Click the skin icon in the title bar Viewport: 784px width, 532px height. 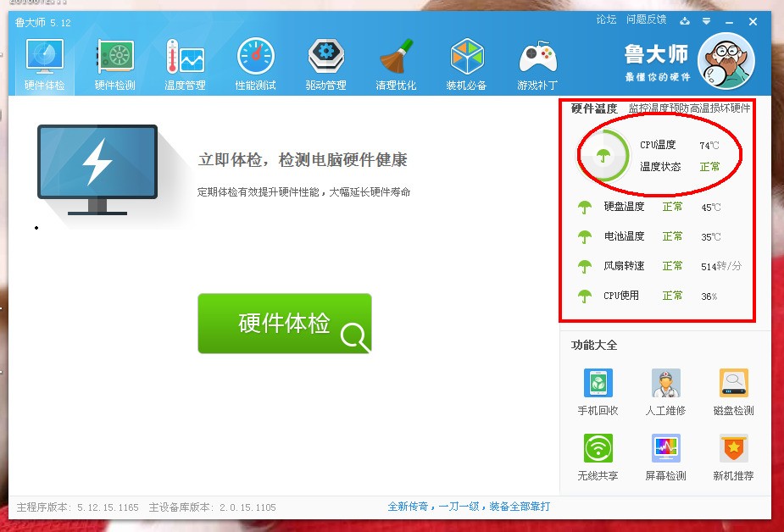pyautogui.click(x=685, y=21)
